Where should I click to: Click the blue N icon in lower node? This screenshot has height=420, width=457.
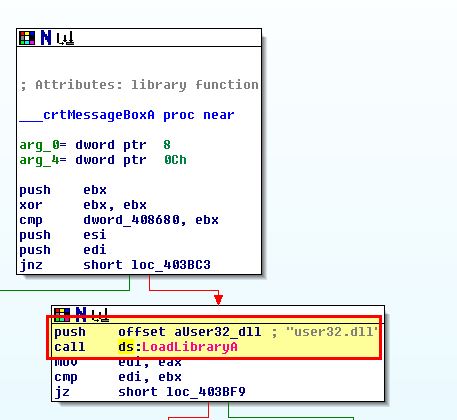81,314
